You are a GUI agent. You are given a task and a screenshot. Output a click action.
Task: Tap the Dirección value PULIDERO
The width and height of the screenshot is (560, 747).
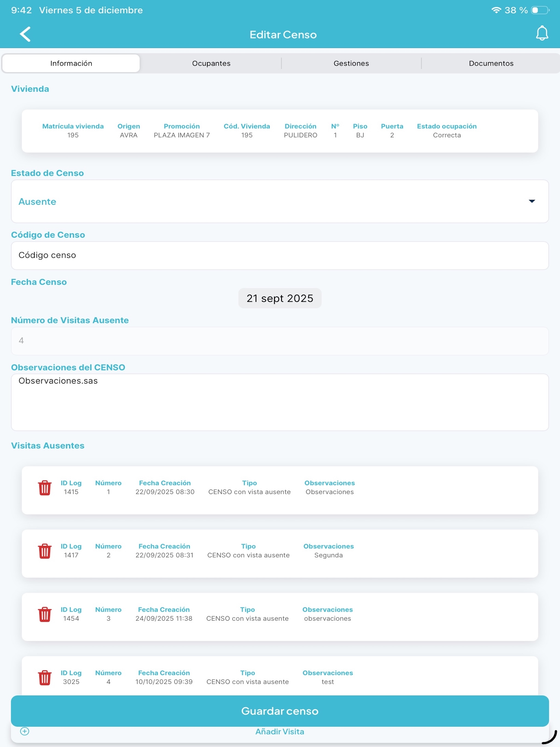[301, 135]
